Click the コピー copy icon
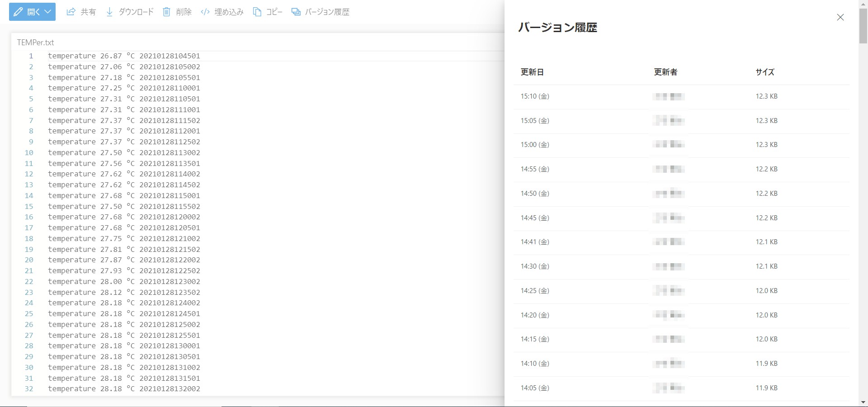This screenshot has height=407, width=868. [257, 12]
